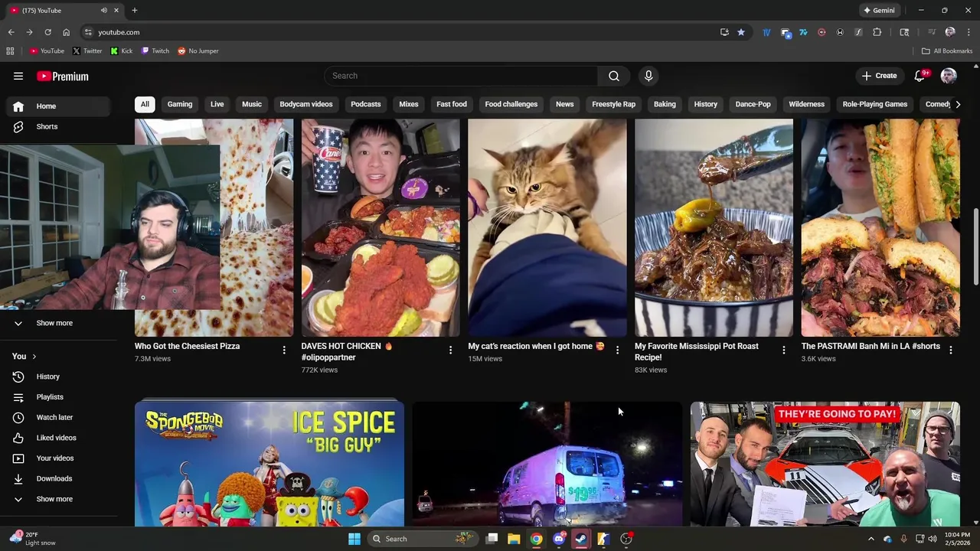
Task: Select the Live filter chip
Action: (217, 104)
